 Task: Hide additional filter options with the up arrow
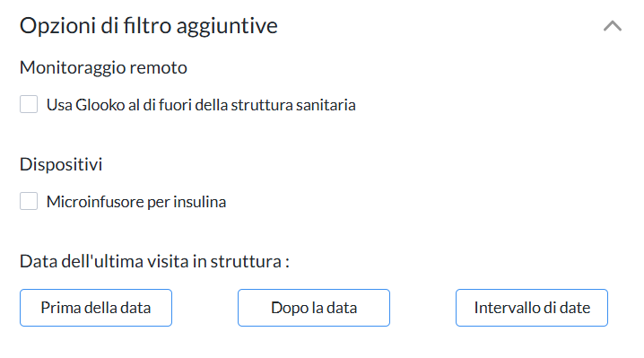tap(612, 26)
